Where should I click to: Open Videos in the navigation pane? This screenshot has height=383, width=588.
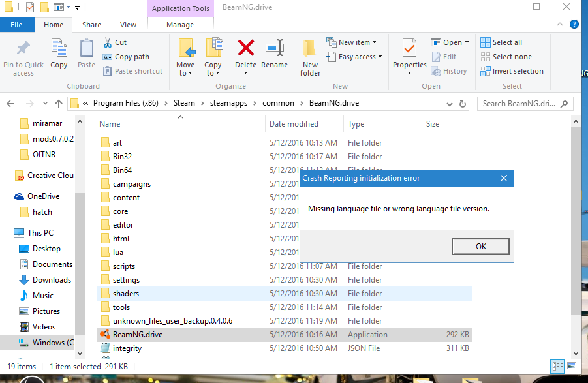pos(37,327)
